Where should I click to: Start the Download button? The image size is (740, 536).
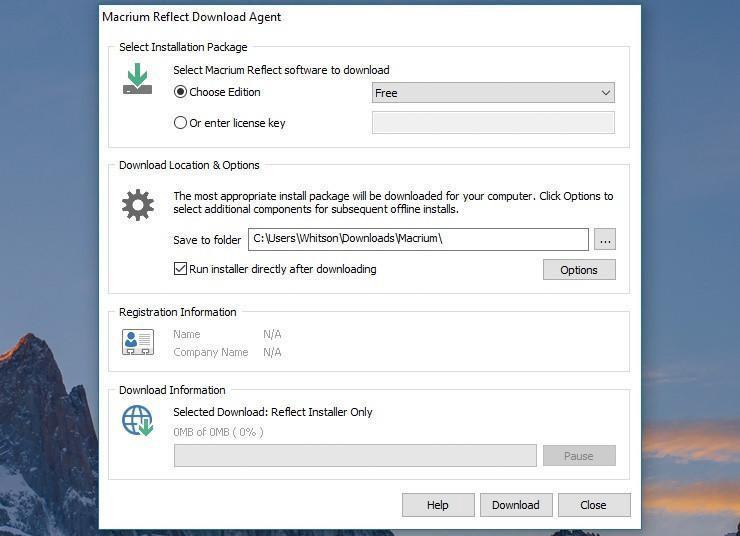tap(516, 505)
